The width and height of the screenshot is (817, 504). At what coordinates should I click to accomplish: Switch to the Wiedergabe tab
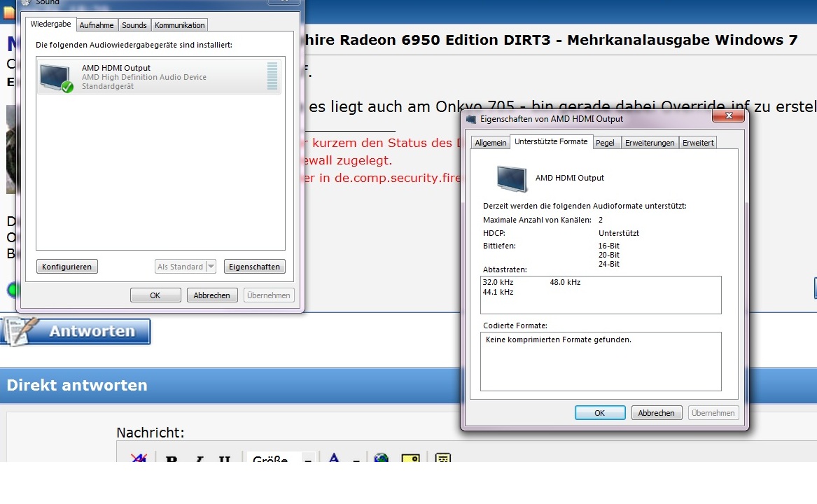click(50, 24)
